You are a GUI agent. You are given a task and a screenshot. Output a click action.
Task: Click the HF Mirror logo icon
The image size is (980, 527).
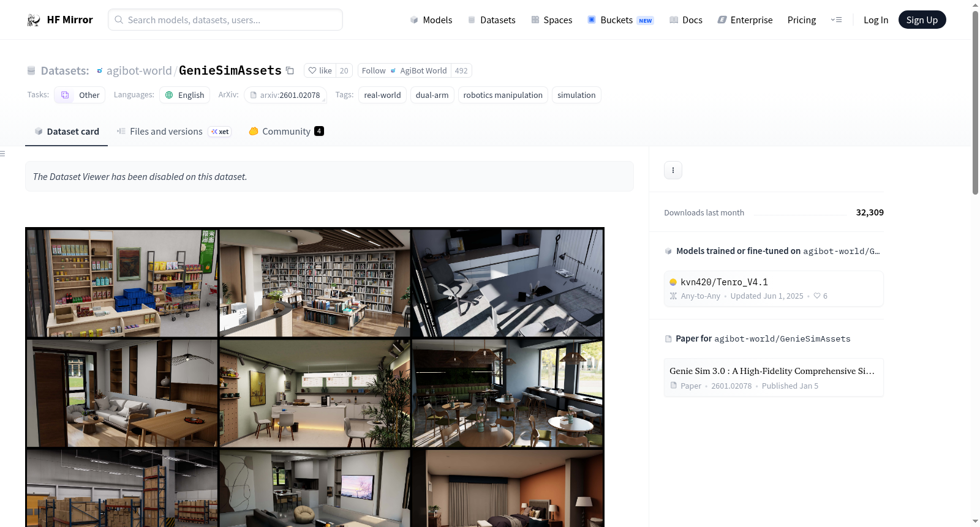(34, 20)
